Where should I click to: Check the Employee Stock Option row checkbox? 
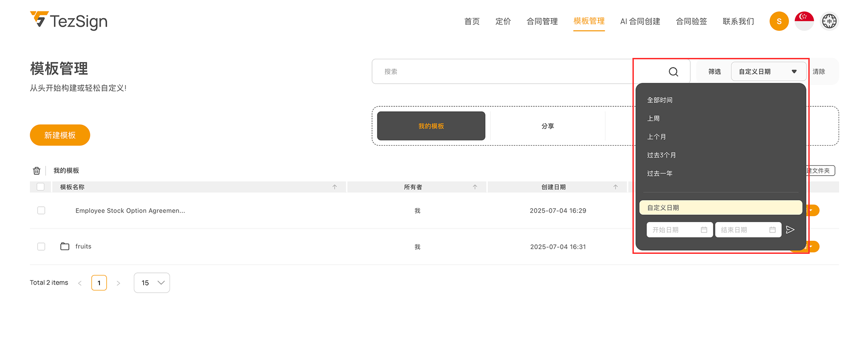tap(41, 210)
